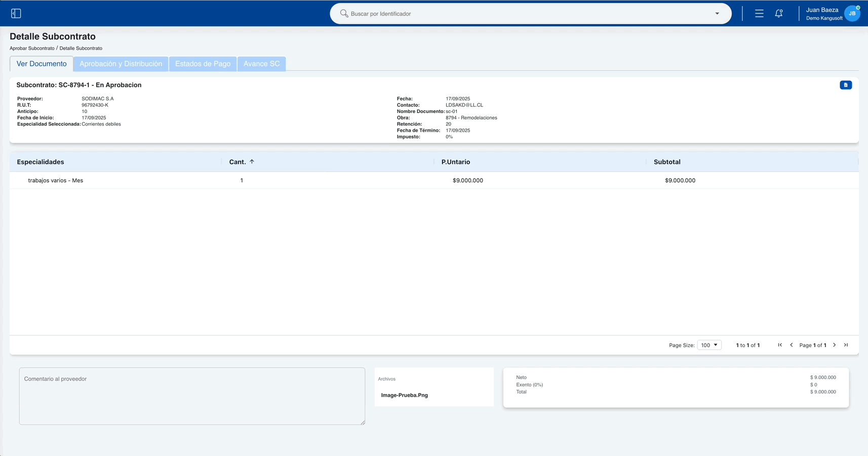Sort by P.Untario column header
Image resolution: width=868 pixels, height=456 pixels.
coord(456,162)
